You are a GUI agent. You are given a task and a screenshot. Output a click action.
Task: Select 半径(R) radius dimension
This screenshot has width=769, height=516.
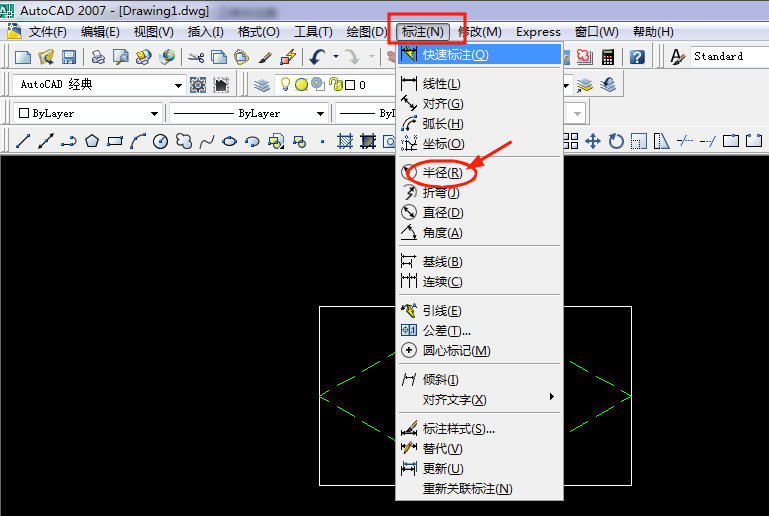tap(479, 173)
